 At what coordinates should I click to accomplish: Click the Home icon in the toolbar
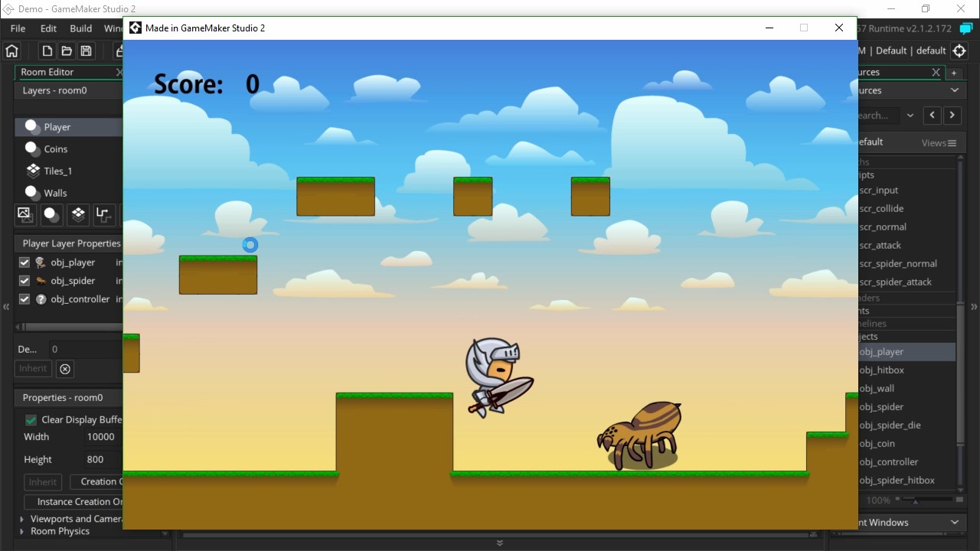[11, 51]
